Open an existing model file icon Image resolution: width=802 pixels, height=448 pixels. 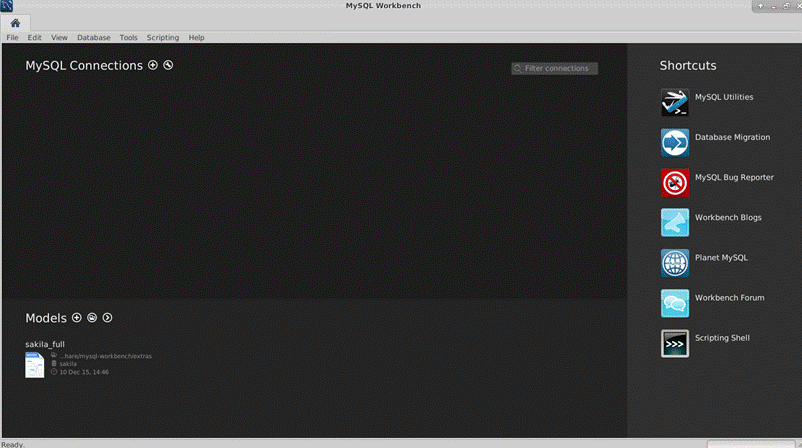coord(92,318)
